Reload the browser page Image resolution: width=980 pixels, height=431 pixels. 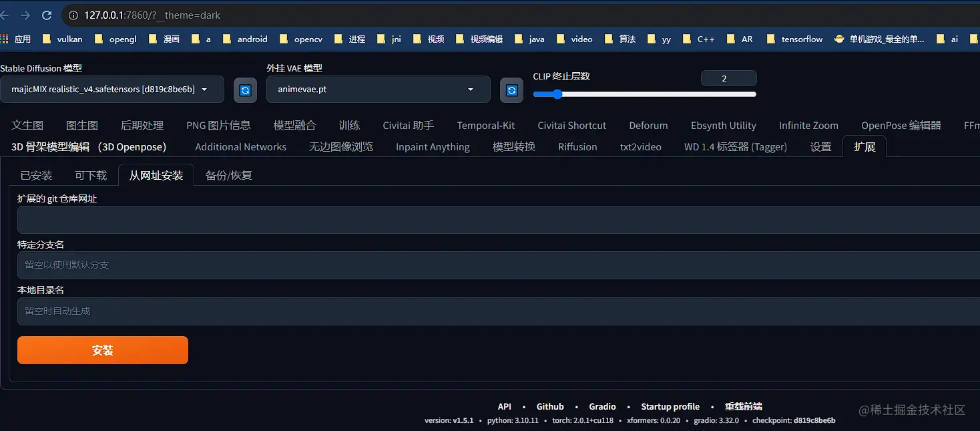point(46,15)
